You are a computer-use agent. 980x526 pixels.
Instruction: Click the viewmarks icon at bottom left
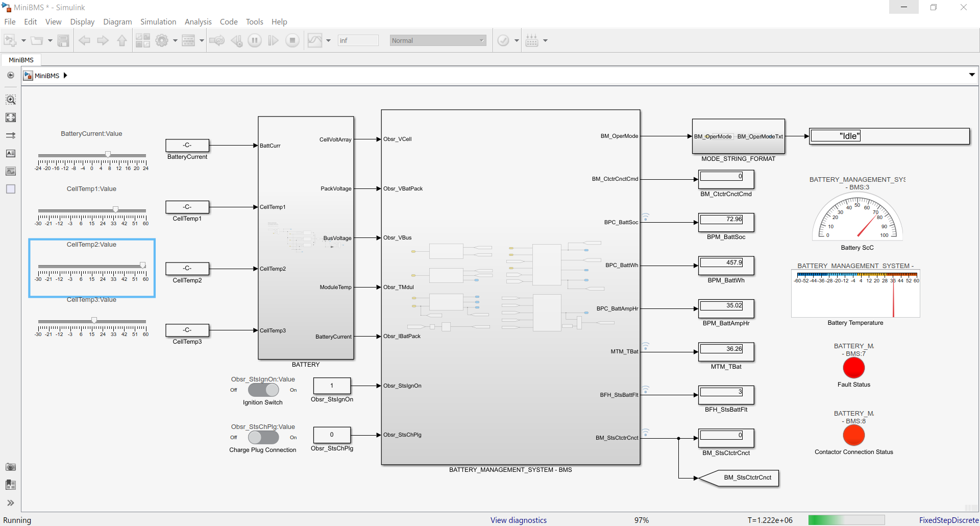(11, 485)
